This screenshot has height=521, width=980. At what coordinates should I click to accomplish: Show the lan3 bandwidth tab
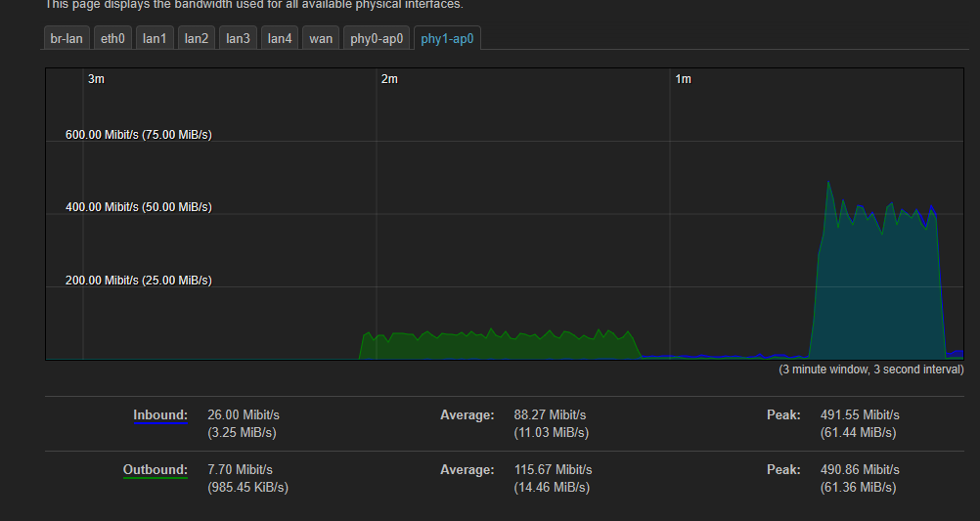[238, 38]
